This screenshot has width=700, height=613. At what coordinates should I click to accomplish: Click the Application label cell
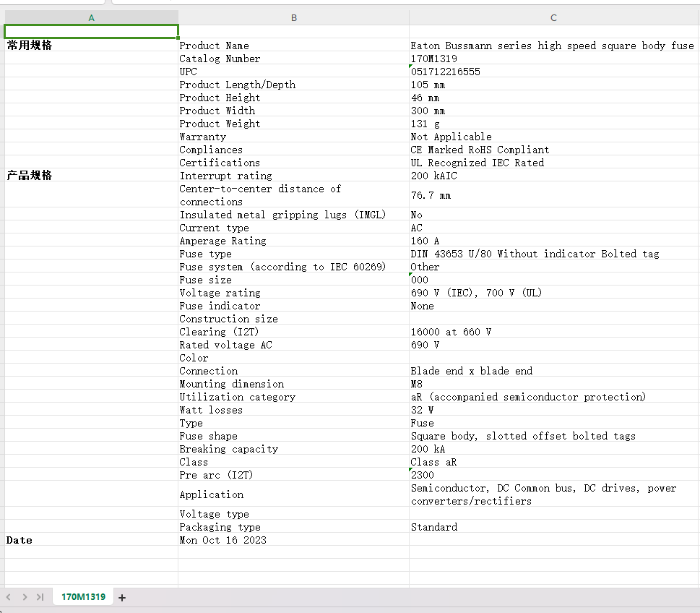point(294,494)
